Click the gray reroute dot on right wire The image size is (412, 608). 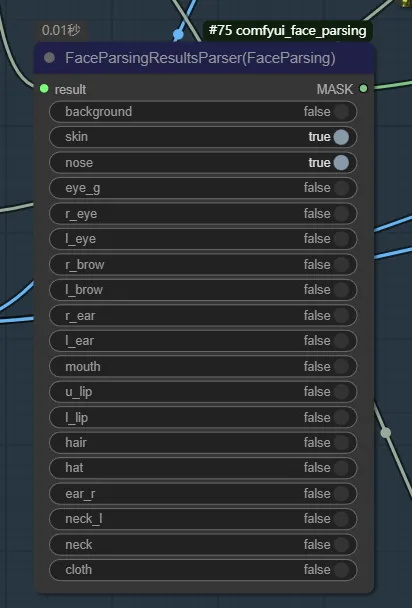point(386,433)
